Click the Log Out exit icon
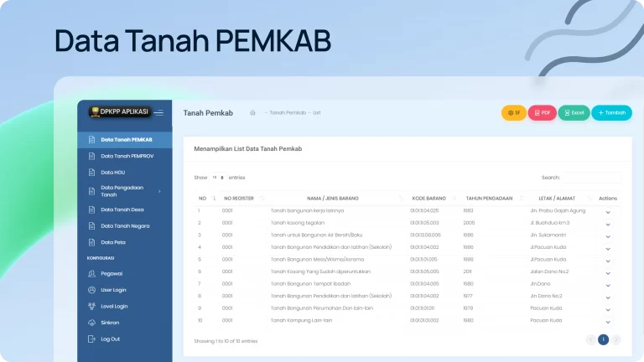Viewport: 644px width, 362px height. tap(91, 339)
